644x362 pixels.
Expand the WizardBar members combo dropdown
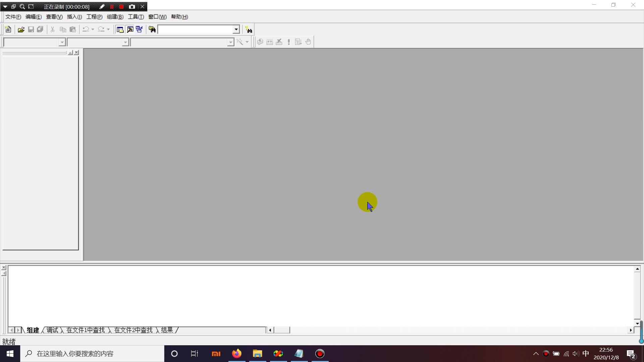pos(230,42)
